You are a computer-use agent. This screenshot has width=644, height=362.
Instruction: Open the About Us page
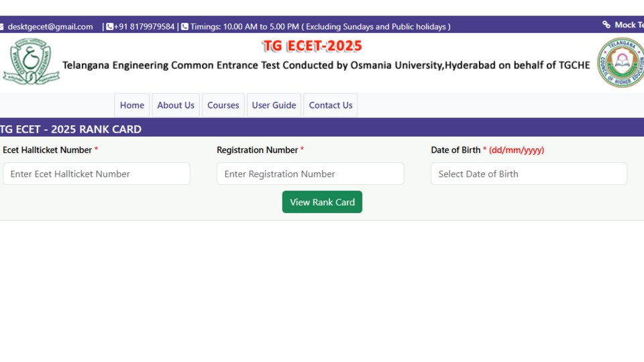[176, 105]
